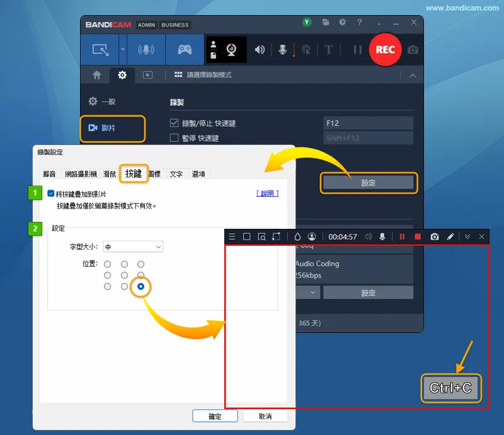The width and height of the screenshot is (504, 435).
Task: Click the find window icon on recording bar
Action: point(261,237)
